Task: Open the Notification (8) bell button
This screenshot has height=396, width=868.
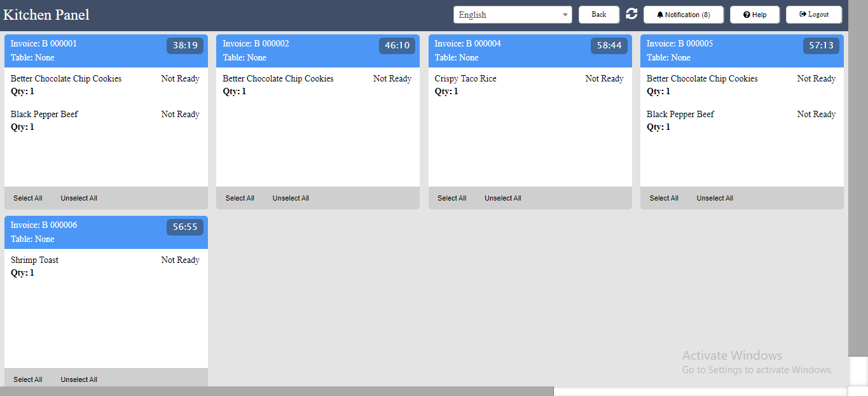Action: pos(684,15)
